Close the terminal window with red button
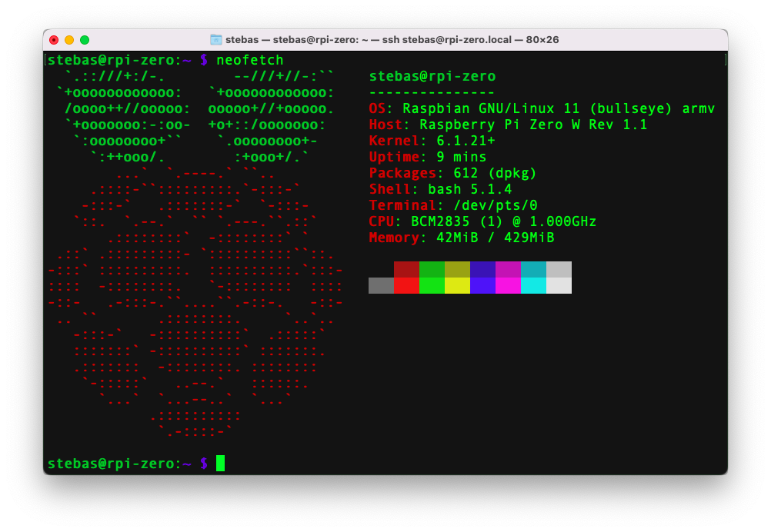This screenshot has width=771, height=532. click(x=54, y=40)
